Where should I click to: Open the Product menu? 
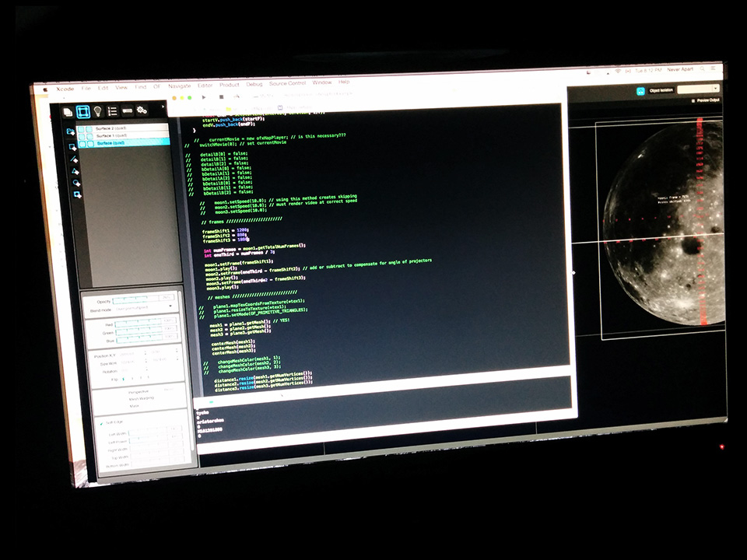point(230,84)
